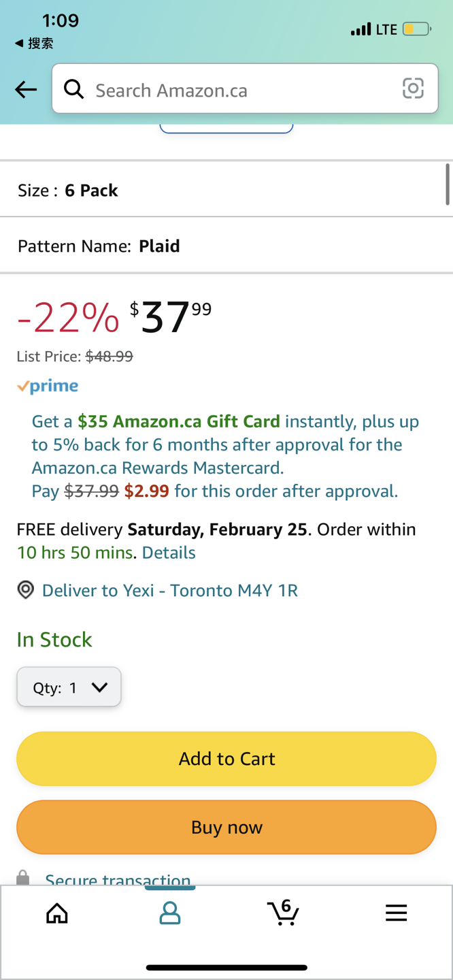Tap the magnifying glass search icon
453x980 pixels.
(x=73, y=88)
